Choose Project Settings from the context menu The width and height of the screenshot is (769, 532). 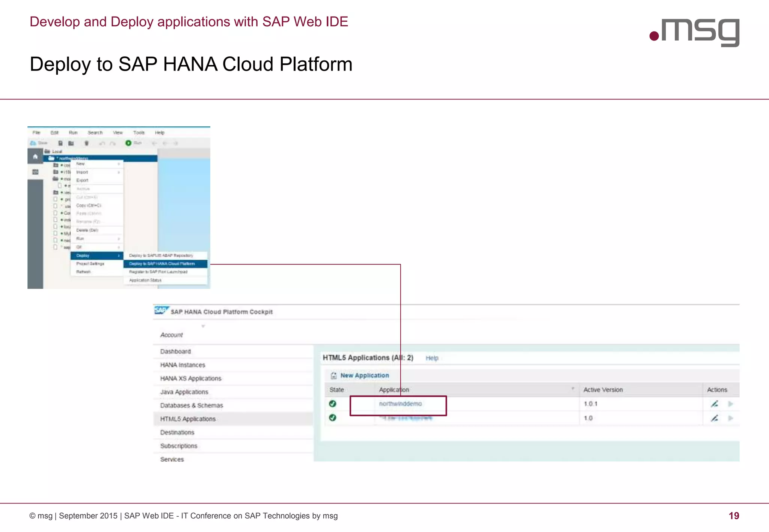coord(97,264)
